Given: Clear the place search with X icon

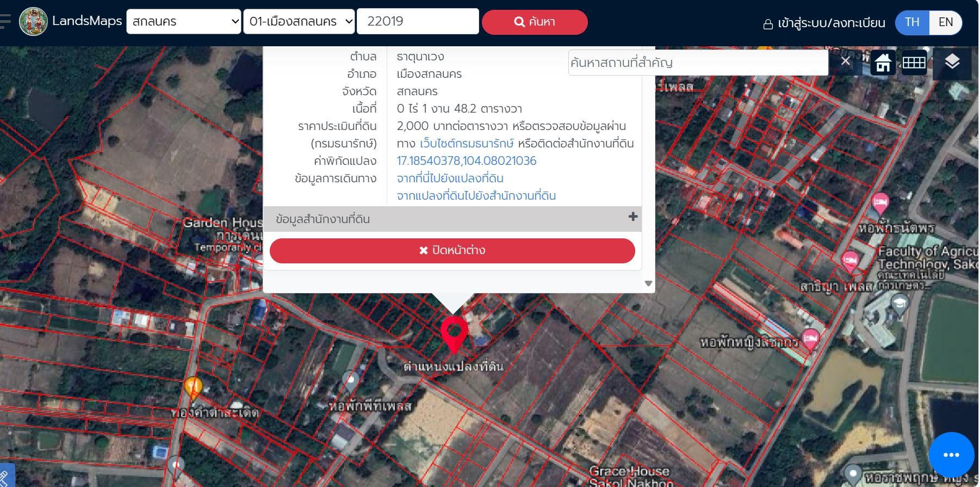Looking at the screenshot, I should (x=845, y=61).
